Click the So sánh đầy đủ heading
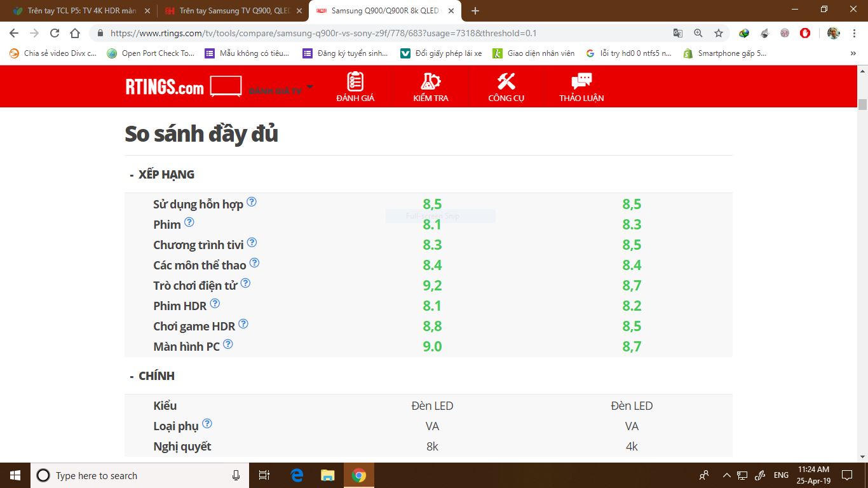Image resolution: width=868 pixels, height=488 pixels. [201, 134]
